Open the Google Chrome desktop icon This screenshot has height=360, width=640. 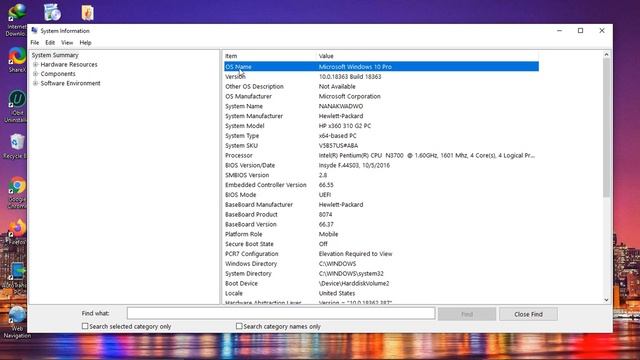point(16,192)
